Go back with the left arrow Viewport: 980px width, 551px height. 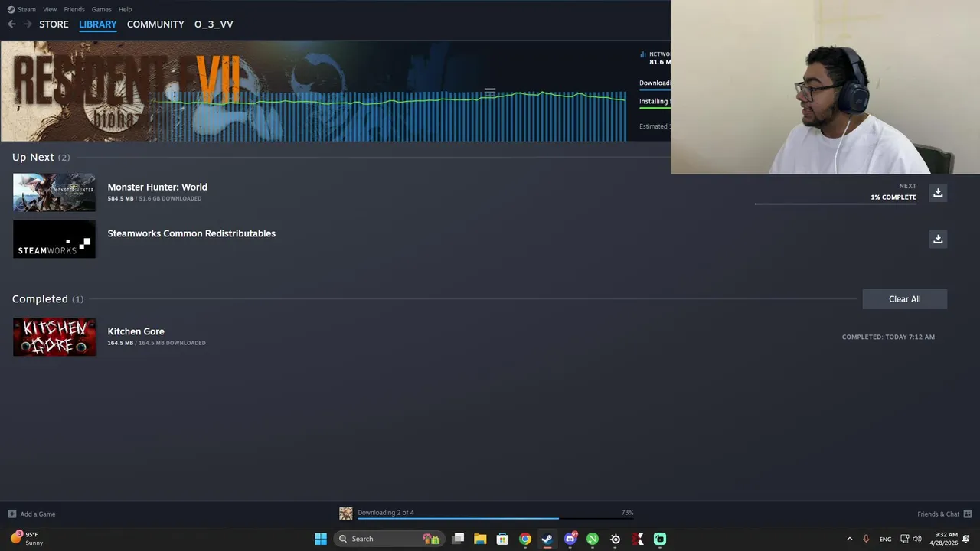coord(11,24)
